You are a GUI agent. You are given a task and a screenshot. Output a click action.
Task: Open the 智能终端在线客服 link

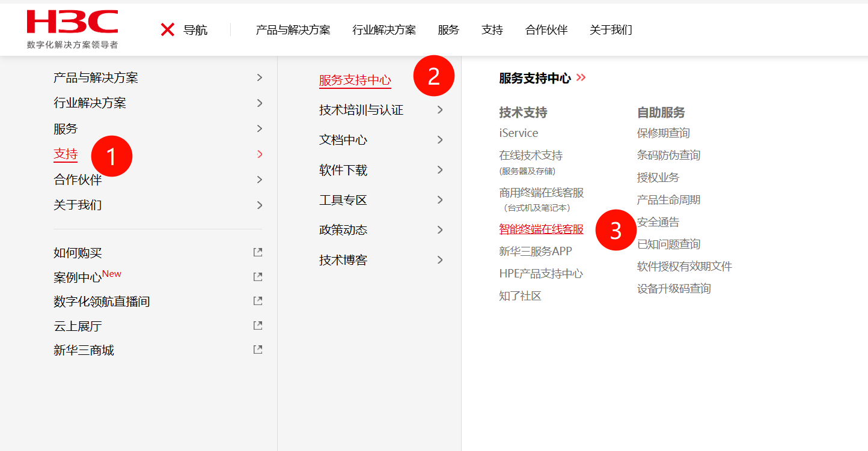pyautogui.click(x=541, y=229)
